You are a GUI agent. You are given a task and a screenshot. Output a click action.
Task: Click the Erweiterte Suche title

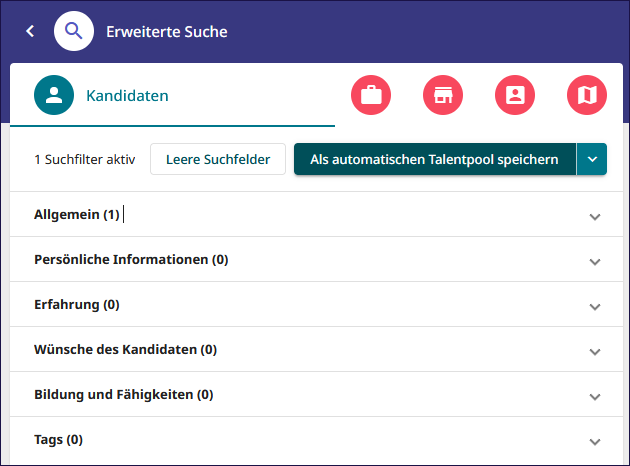(167, 32)
